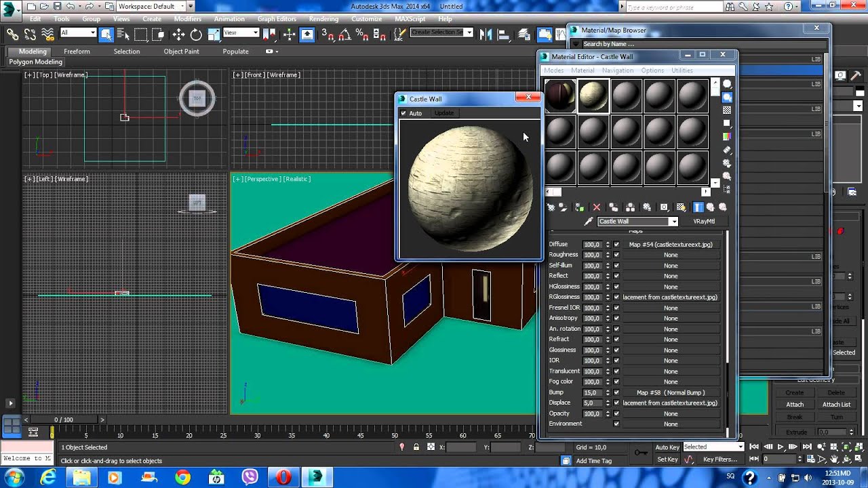Toggle the Environment map checkbox
The height and width of the screenshot is (488, 868).
pyautogui.click(x=616, y=424)
